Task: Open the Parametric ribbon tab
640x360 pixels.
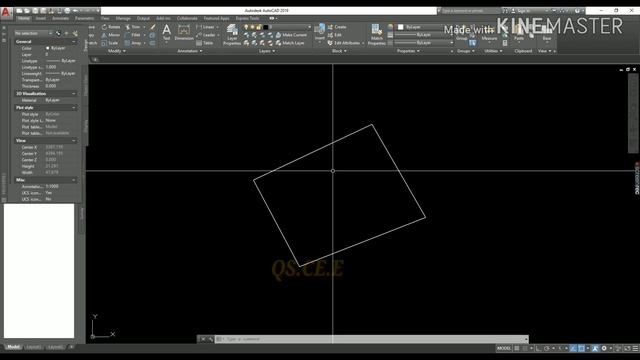Action: [84, 18]
